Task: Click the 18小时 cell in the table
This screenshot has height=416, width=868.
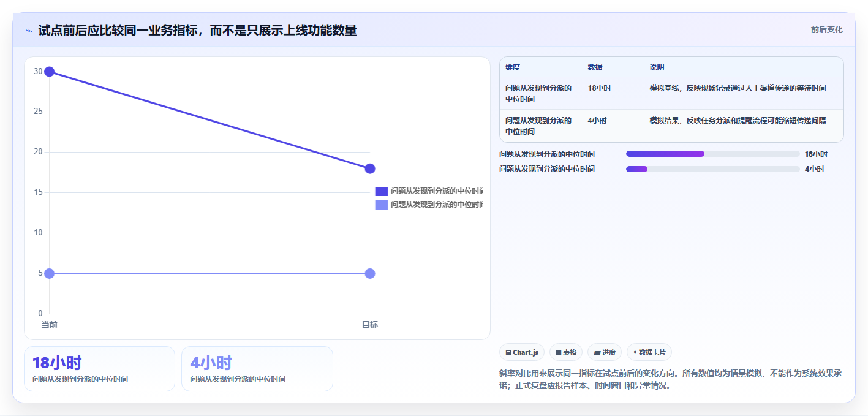Action: pyautogui.click(x=599, y=88)
